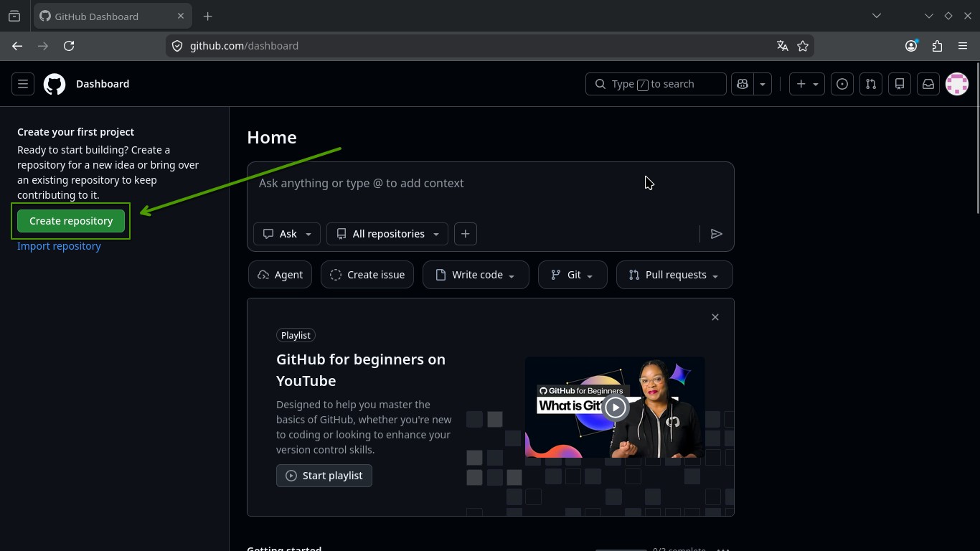Expand the Ask mode dropdown

(287, 234)
